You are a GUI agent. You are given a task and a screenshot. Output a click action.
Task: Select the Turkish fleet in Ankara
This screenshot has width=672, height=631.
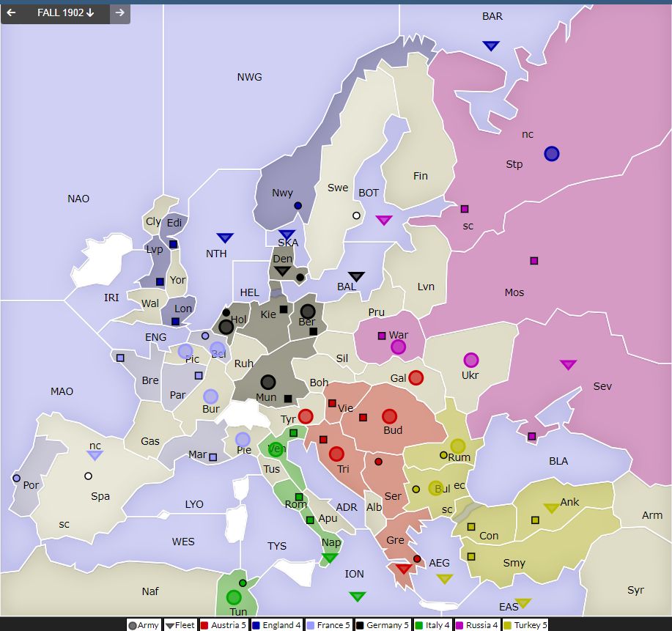coord(551,508)
